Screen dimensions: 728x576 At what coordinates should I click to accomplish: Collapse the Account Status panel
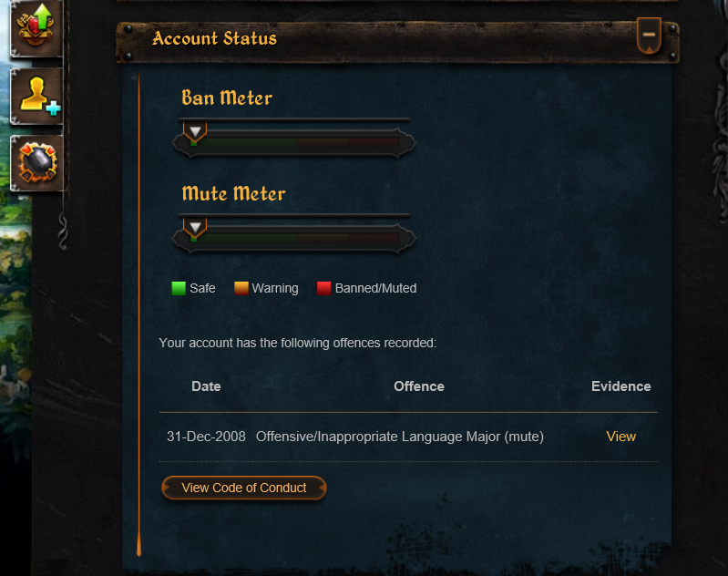[x=649, y=36]
